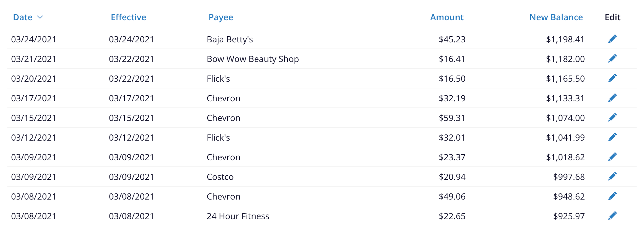The height and width of the screenshot is (237, 644).
Task: Click the $1,198.41 balance cell
Action: (x=565, y=39)
